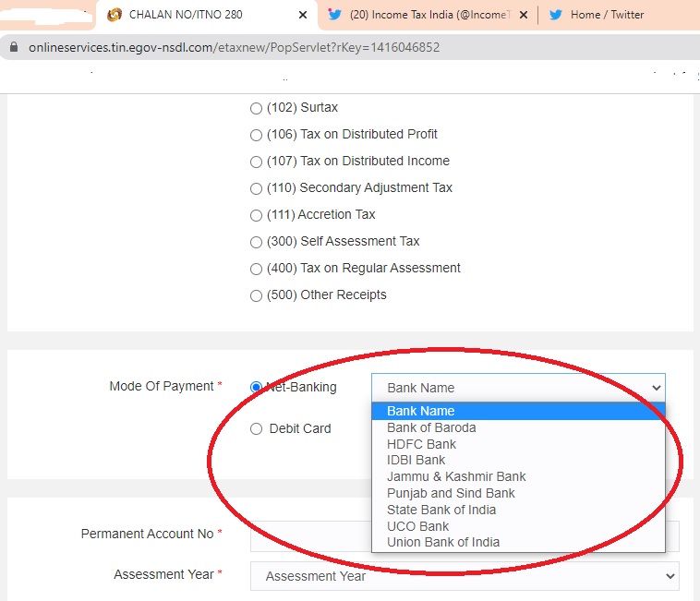The image size is (700, 601).
Task: Select HDFC Bank in bank list
Action: click(518, 444)
